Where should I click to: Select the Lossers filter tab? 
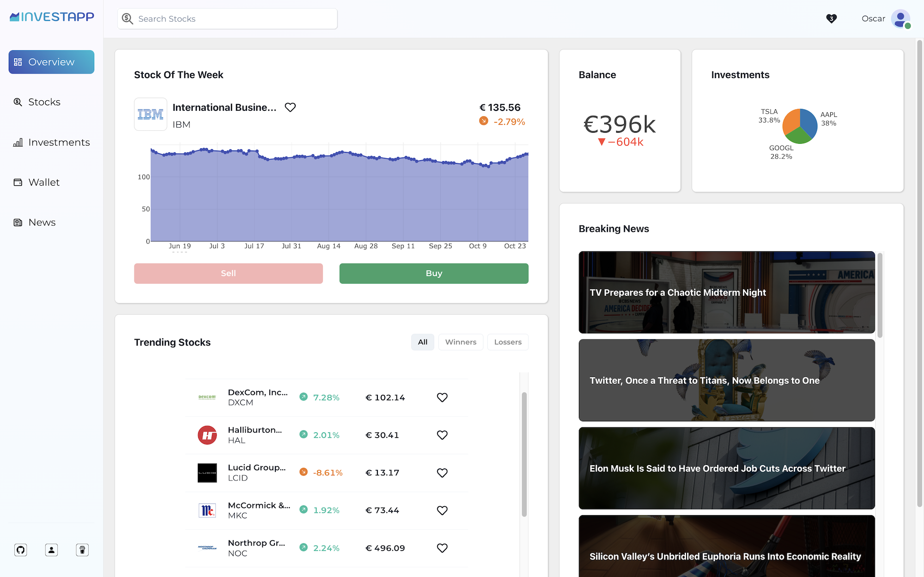tap(508, 342)
